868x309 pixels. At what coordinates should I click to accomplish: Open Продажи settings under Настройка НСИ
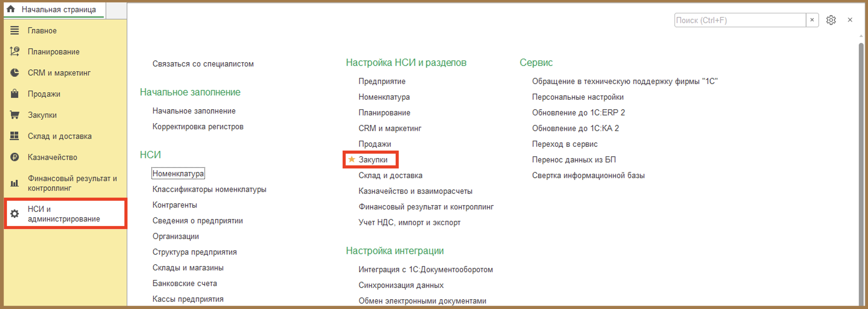point(375,144)
